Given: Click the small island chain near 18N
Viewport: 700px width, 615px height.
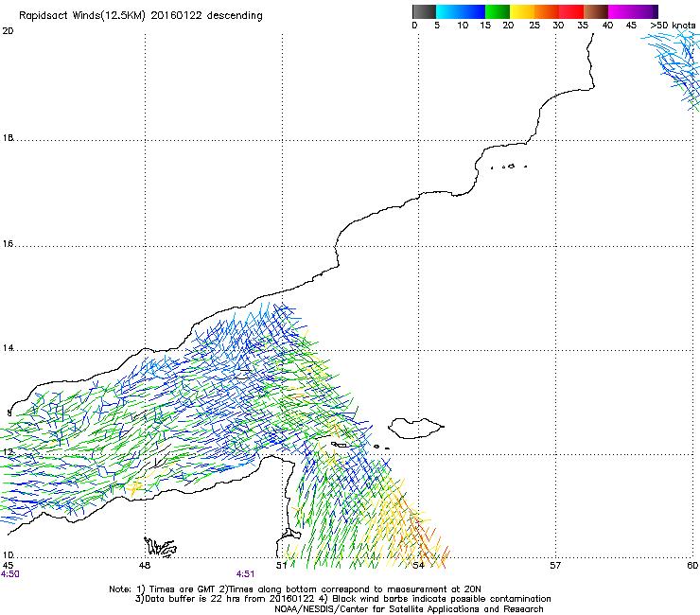Looking at the screenshot, I should (x=509, y=167).
